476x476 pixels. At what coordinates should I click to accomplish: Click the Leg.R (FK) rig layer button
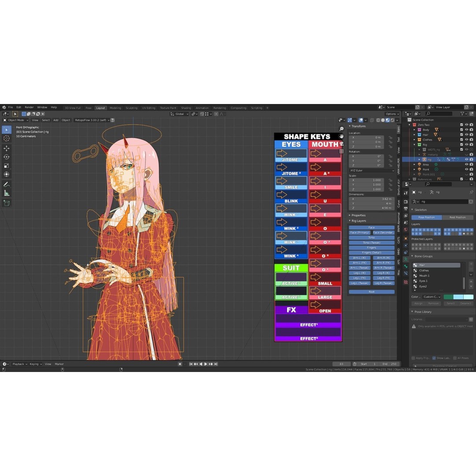click(x=383, y=278)
